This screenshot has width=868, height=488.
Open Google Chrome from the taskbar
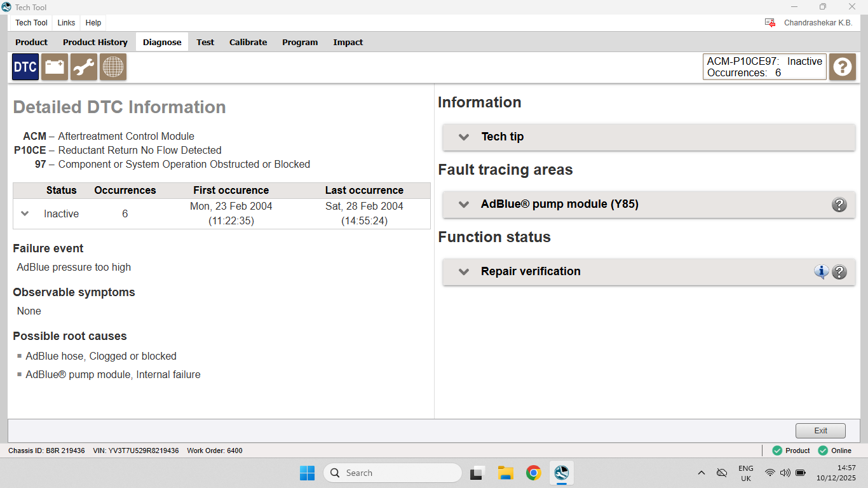coord(533,473)
